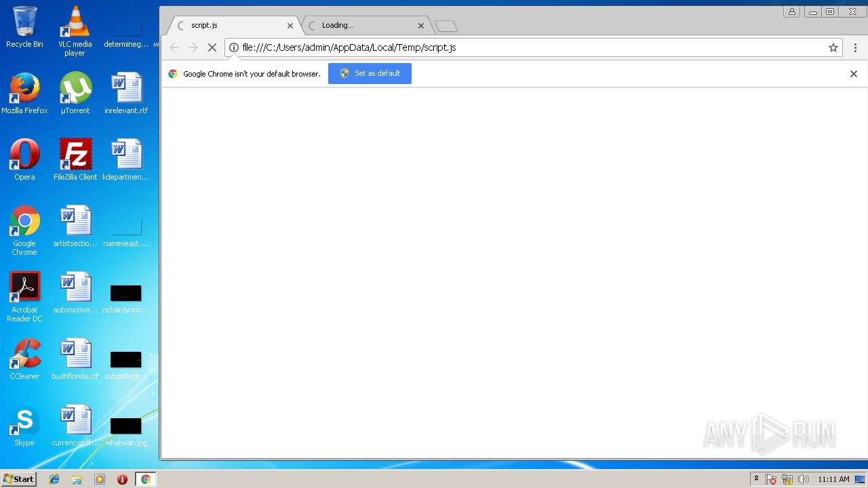Open determineg... file icon
The width and height of the screenshot is (868, 488).
[126, 34]
